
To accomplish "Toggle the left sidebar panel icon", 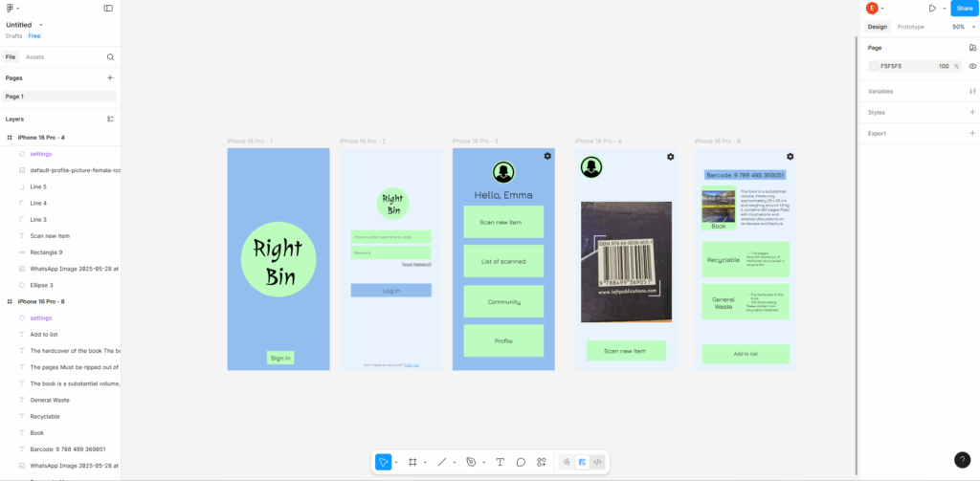I will coord(108,8).
